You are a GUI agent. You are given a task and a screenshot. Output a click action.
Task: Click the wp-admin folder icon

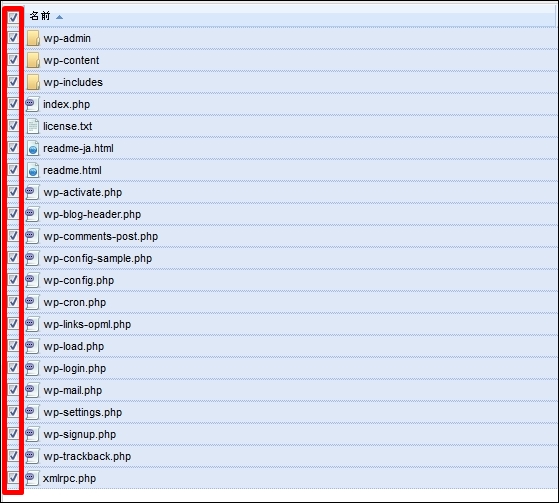33,38
